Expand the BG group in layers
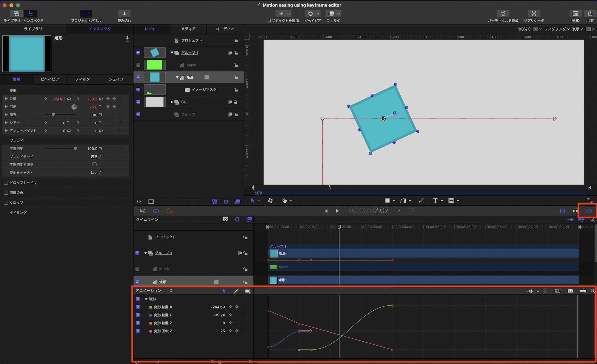 (172, 102)
